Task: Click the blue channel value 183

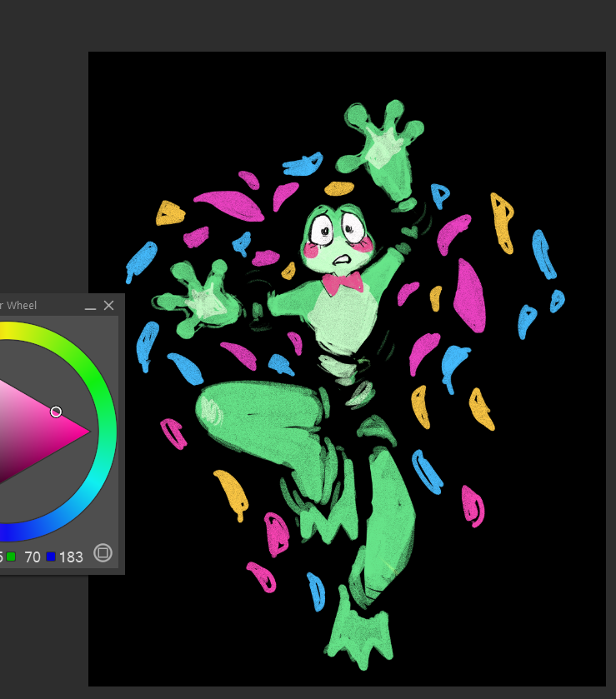Action: tap(71, 557)
